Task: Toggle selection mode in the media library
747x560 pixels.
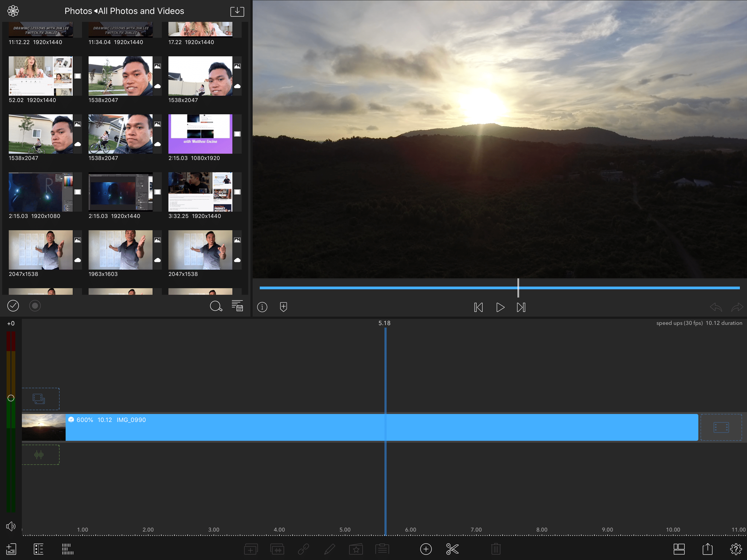Action: pyautogui.click(x=13, y=306)
